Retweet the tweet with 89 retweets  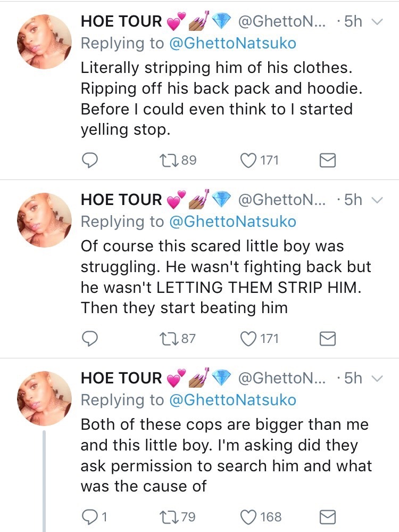pyautogui.click(x=172, y=160)
